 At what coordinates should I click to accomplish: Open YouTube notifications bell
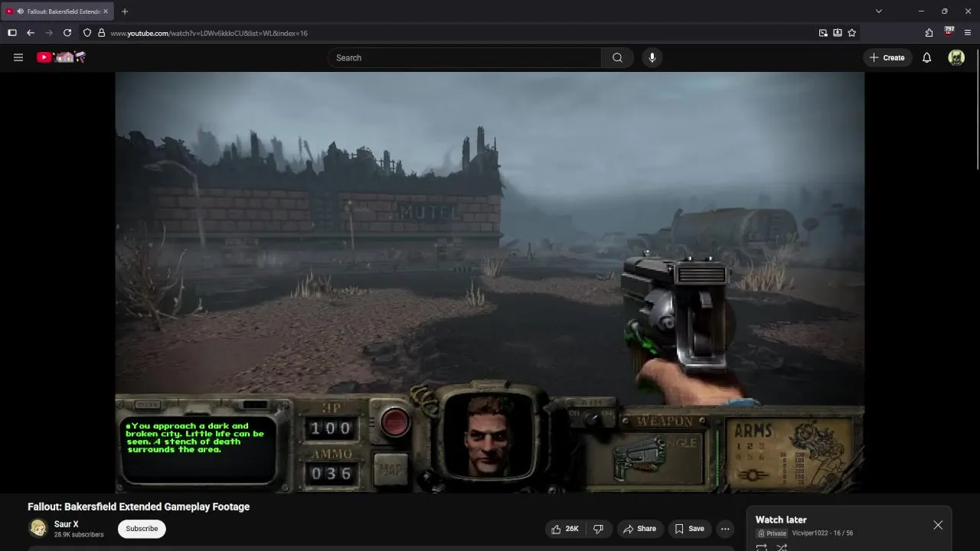pos(926,57)
